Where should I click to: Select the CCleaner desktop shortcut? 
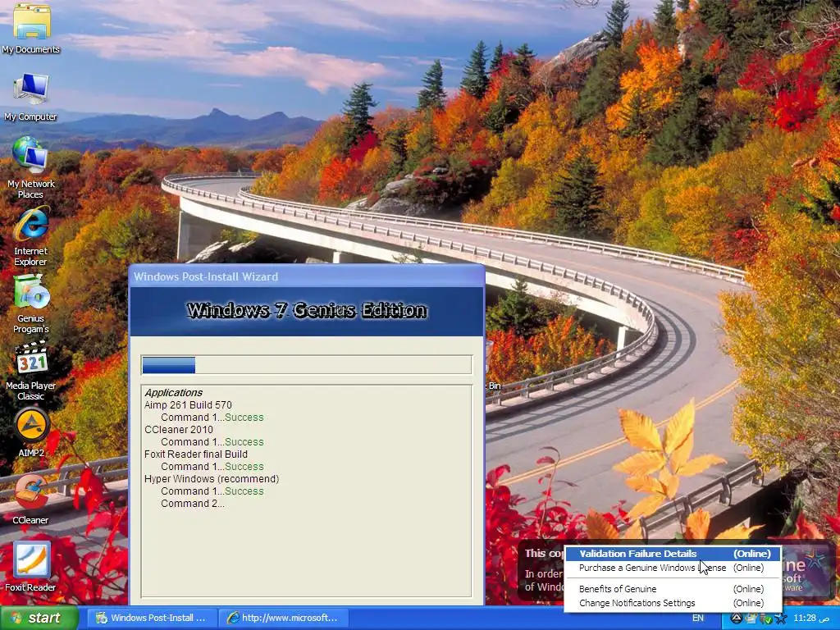coord(30,500)
